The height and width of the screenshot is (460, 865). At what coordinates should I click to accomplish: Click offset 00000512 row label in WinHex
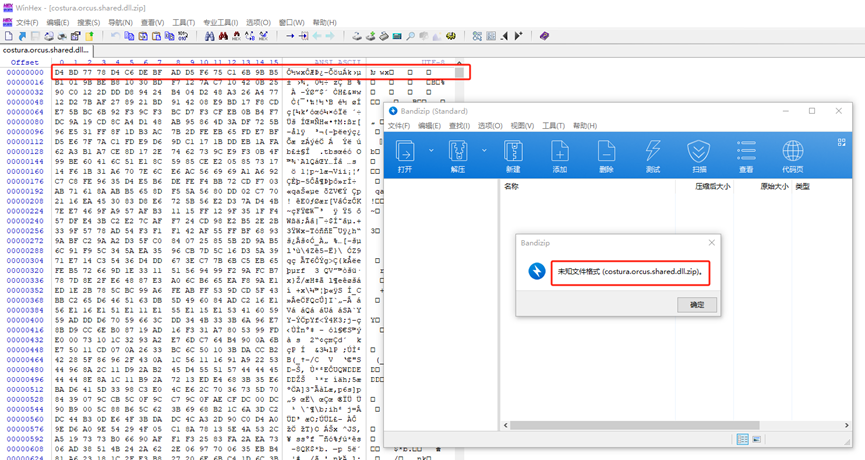[x=25, y=389]
